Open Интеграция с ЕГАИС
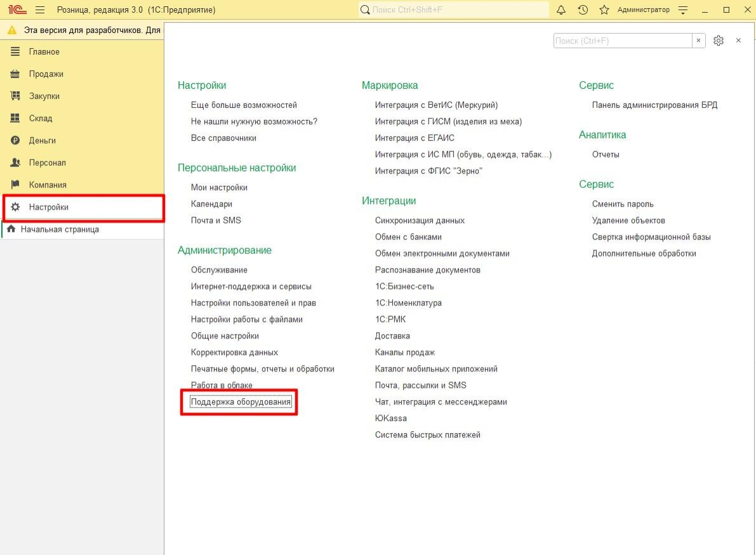This screenshot has width=756, height=555. [414, 138]
